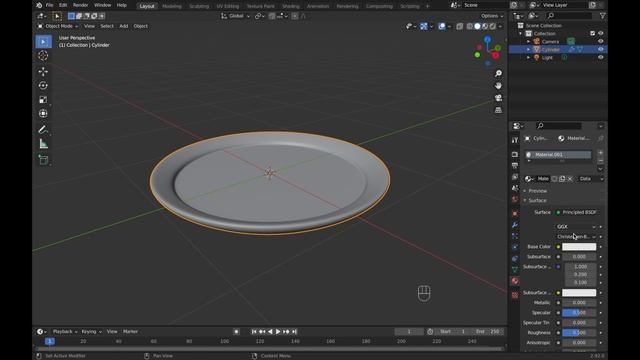
Task: Select the Annotate pencil tool
Action: click(x=43, y=130)
